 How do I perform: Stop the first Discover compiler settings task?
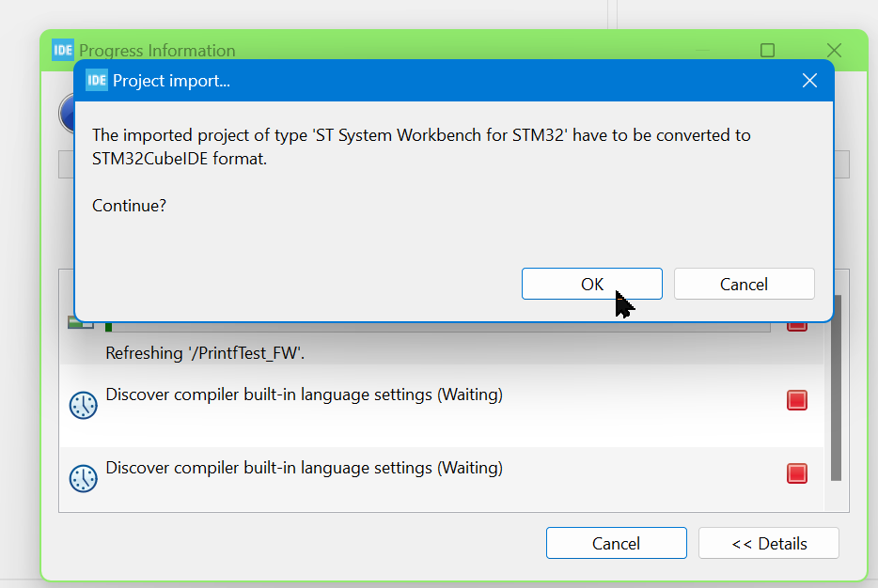click(x=797, y=400)
